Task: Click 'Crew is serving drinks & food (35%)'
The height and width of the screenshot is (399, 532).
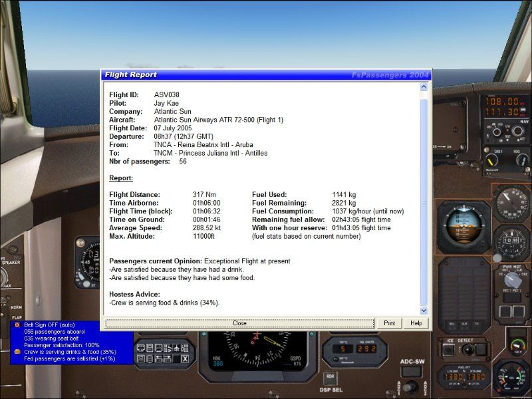Action: [x=70, y=352]
